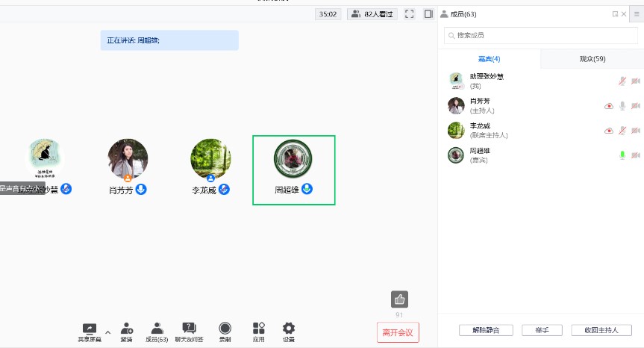Toggle the side panel layout icon

(x=428, y=13)
